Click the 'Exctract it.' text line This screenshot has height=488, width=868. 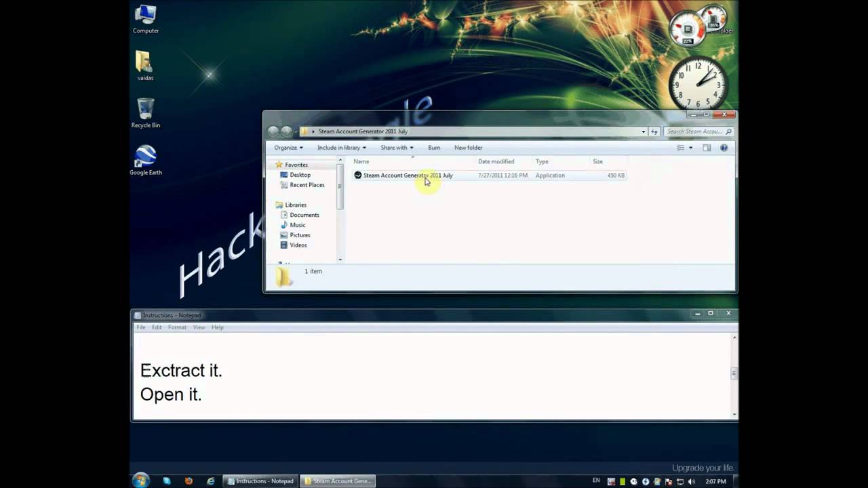[181, 371]
